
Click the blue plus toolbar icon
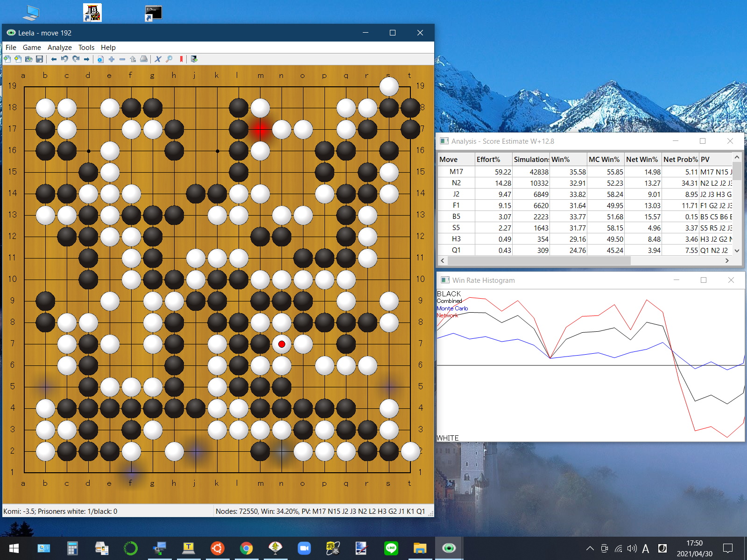[x=112, y=59]
